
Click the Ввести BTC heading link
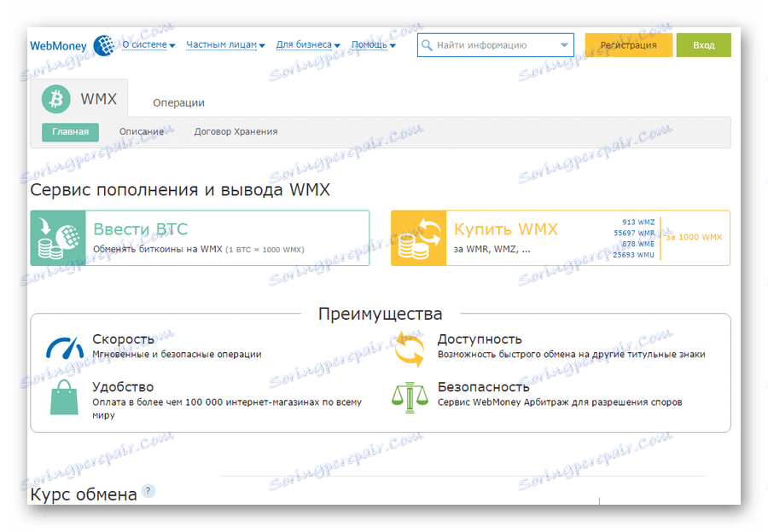[x=141, y=229]
